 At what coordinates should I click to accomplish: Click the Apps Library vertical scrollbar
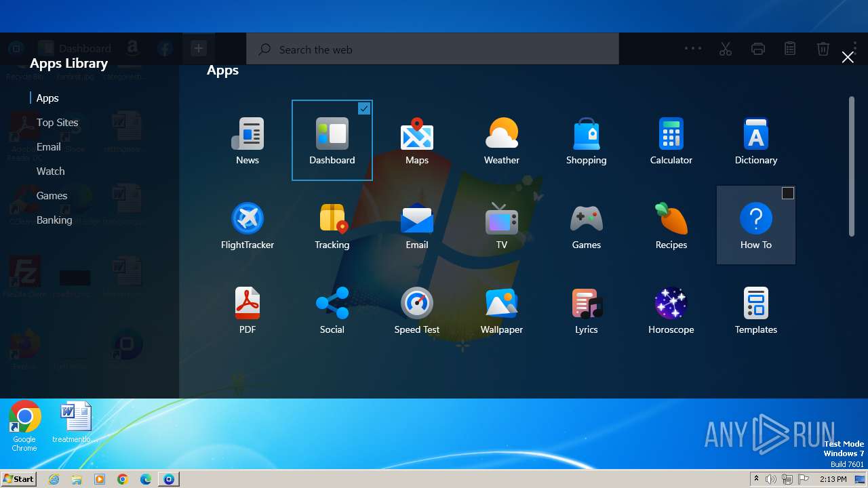pos(852,167)
